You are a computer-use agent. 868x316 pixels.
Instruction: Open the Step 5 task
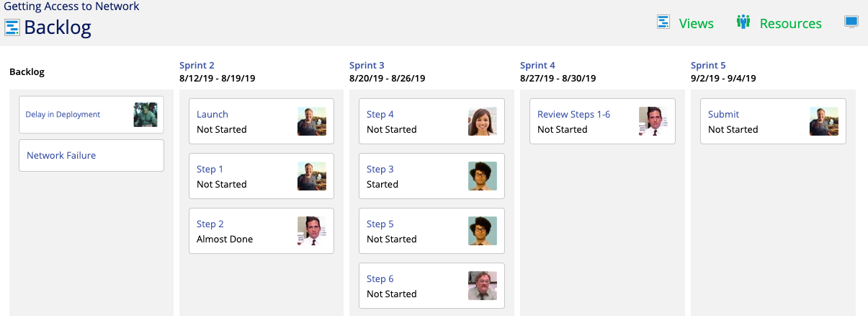point(380,224)
